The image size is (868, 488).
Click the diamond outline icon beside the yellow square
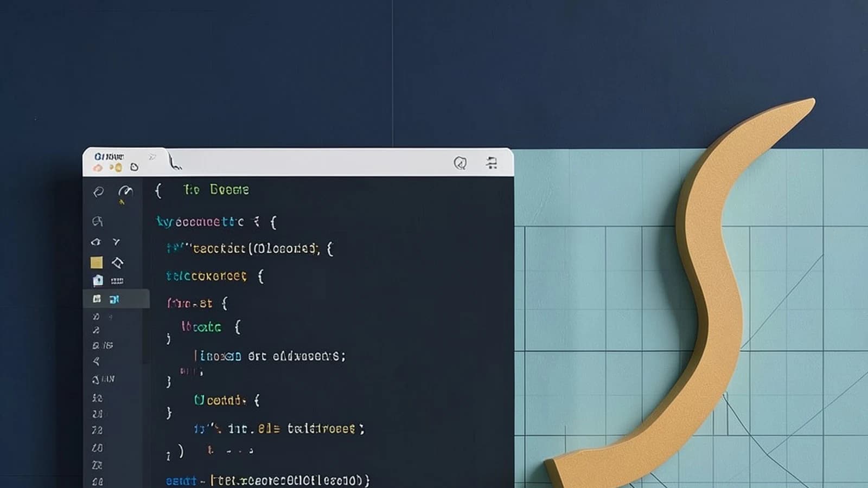click(117, 263)
